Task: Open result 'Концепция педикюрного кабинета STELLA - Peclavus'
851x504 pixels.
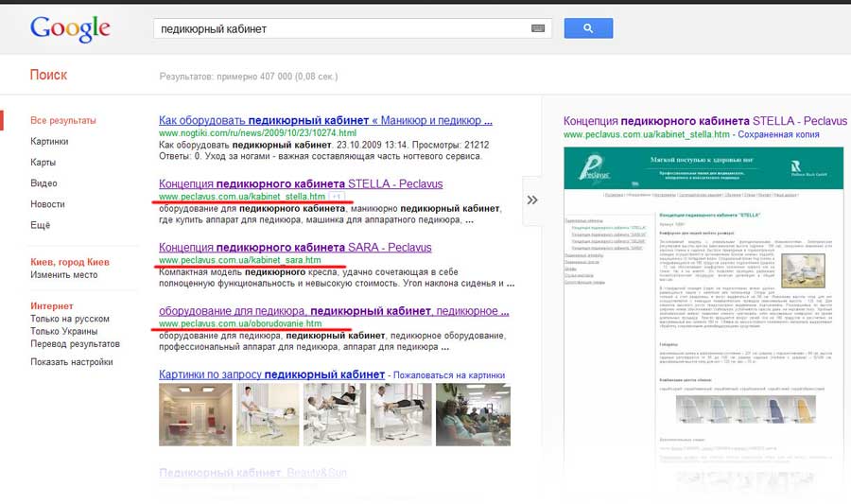Action: (301, 183)
